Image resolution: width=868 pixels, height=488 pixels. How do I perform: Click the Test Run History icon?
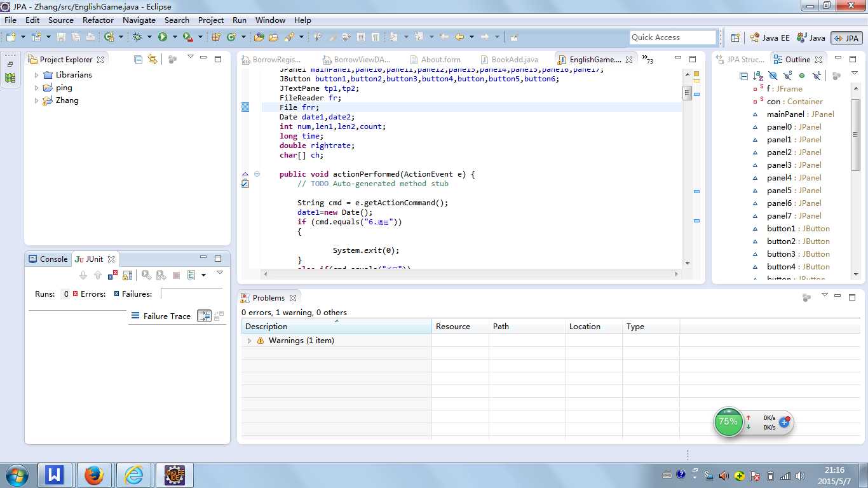pos(191,275)
